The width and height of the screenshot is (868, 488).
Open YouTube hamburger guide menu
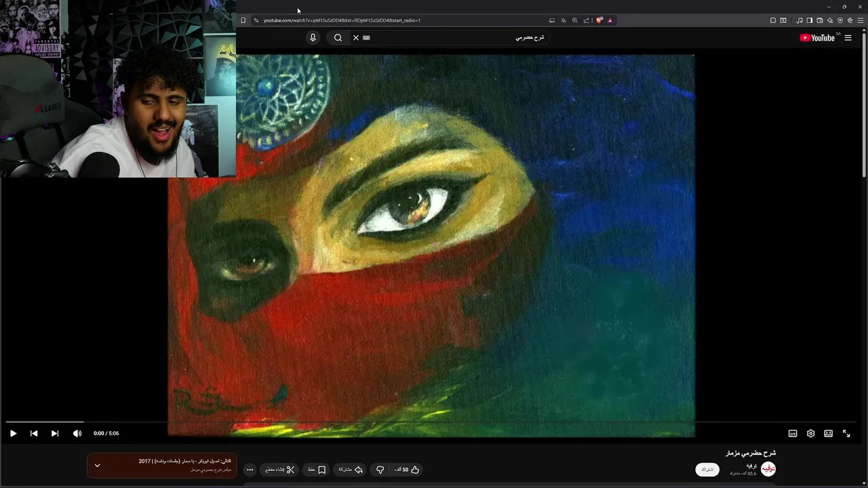tap(848, 37)
